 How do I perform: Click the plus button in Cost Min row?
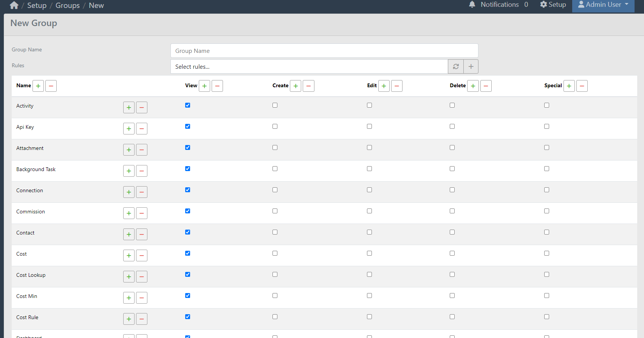[x=129, y=298]
